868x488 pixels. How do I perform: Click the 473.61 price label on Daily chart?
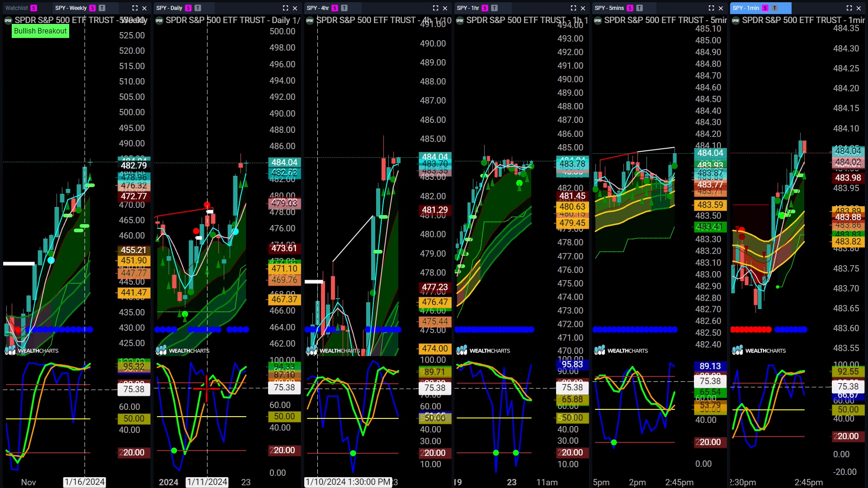[x=284, y=248]
